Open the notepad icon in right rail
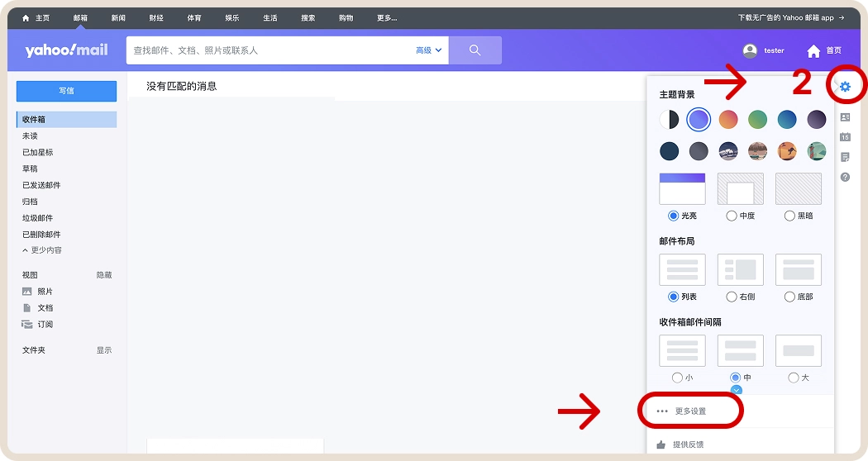 (x=845, y=157)
